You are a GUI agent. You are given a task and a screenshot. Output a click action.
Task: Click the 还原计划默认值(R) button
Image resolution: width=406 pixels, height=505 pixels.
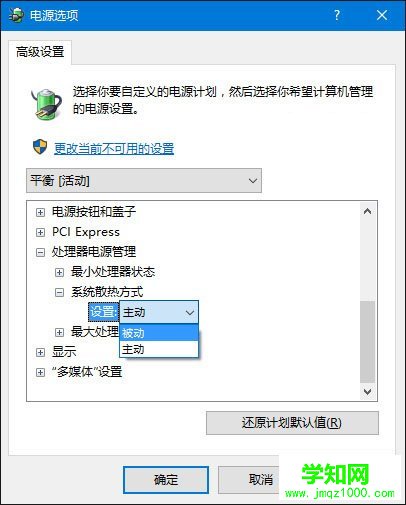(292, 423)
